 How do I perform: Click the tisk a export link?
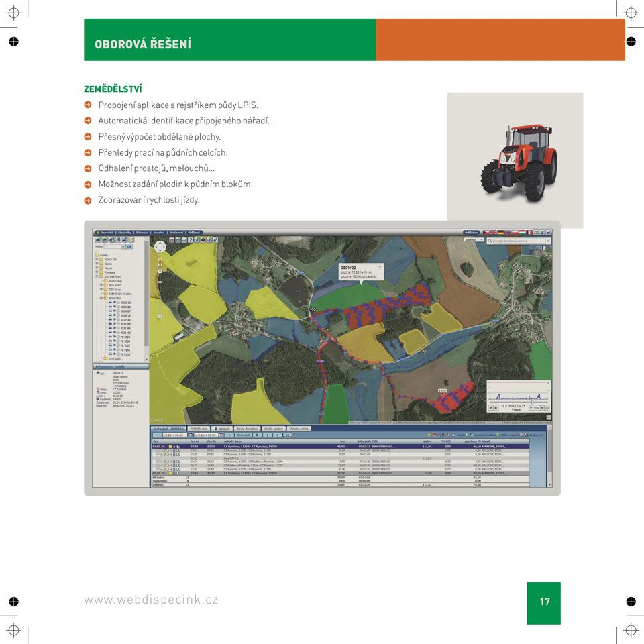(x=510, y=435)
